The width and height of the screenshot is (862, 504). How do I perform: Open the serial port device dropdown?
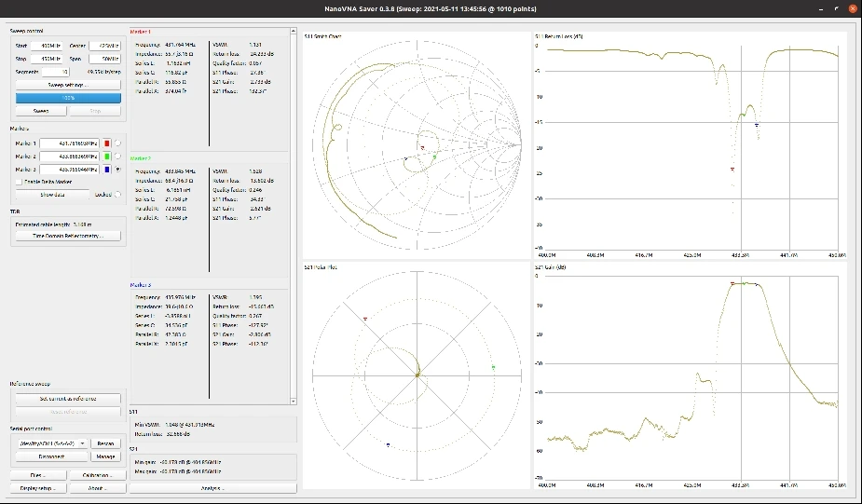(51, 443)
